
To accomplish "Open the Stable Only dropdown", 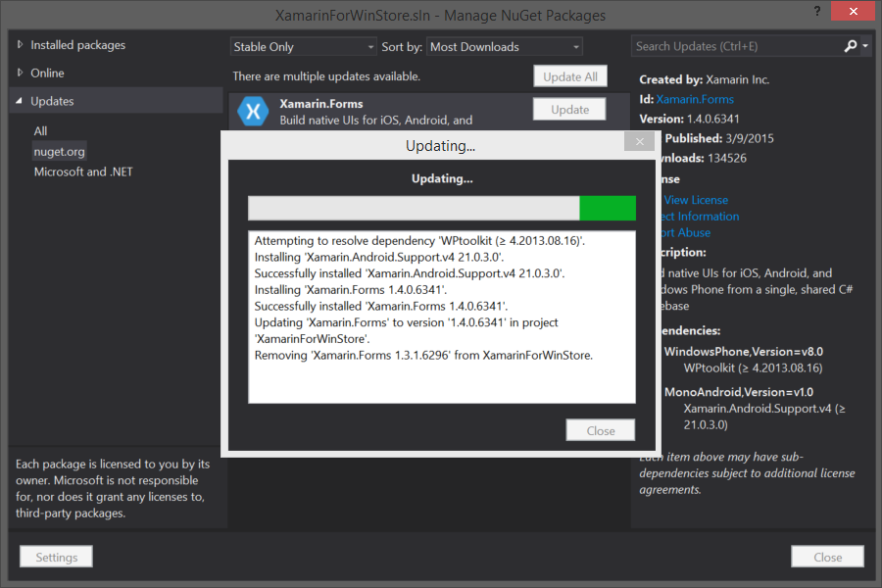I will 303,47.
